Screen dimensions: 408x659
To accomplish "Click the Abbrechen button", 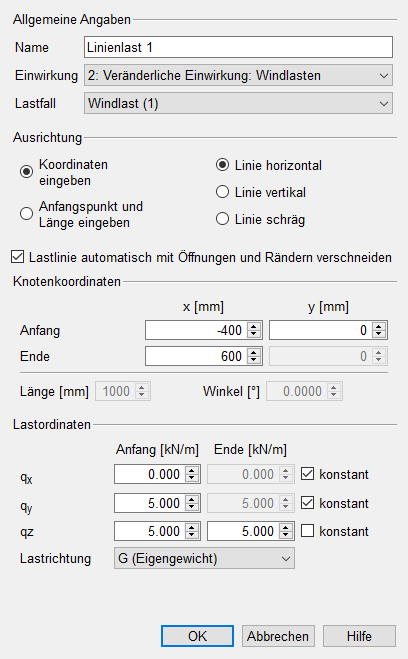I will pos(278,636).
